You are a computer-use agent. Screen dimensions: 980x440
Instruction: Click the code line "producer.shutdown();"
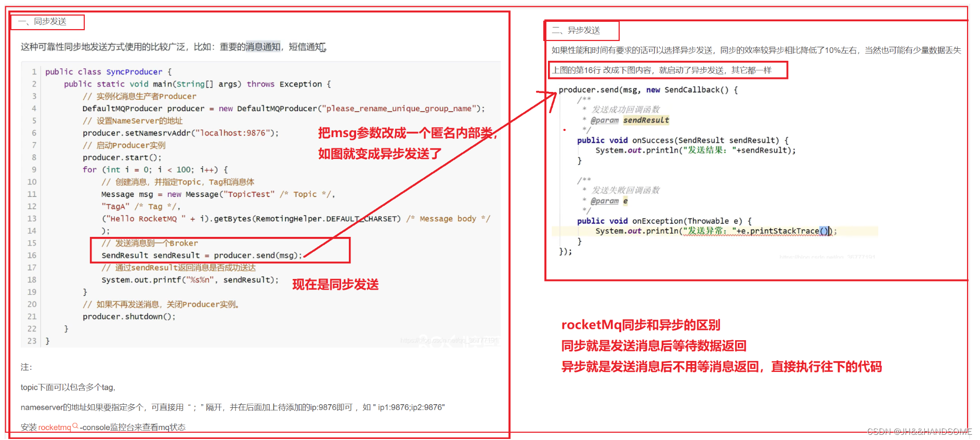(129, 317)
